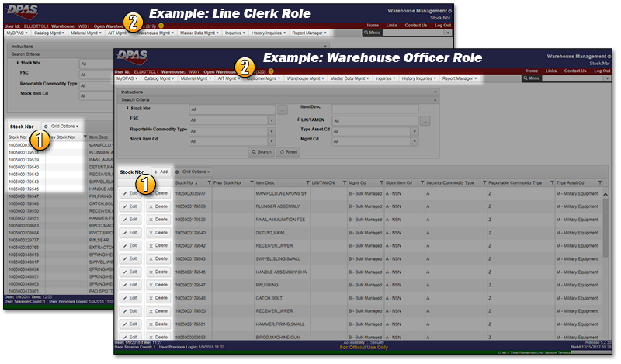Open the LIN/TAMCN column filter in the grid
Image resolution: width=621 pixels, height=364 pixels.
[345, 183]
